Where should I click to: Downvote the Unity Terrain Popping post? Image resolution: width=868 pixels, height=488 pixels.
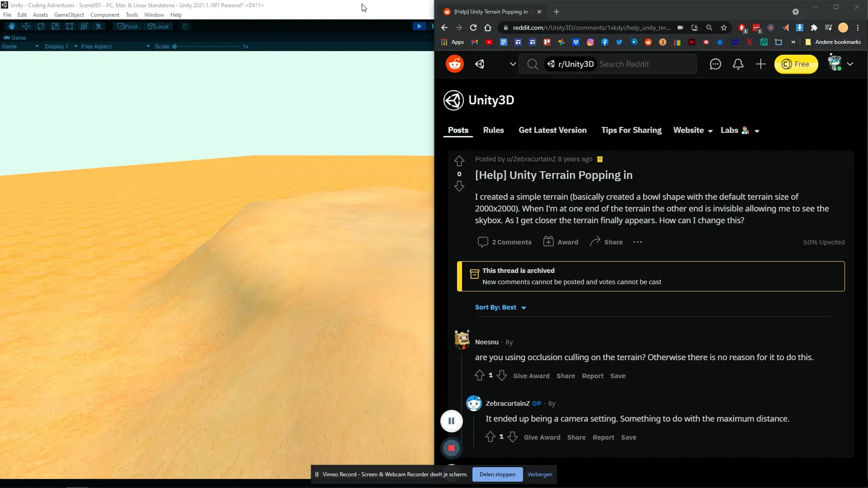tap(459, 186)
